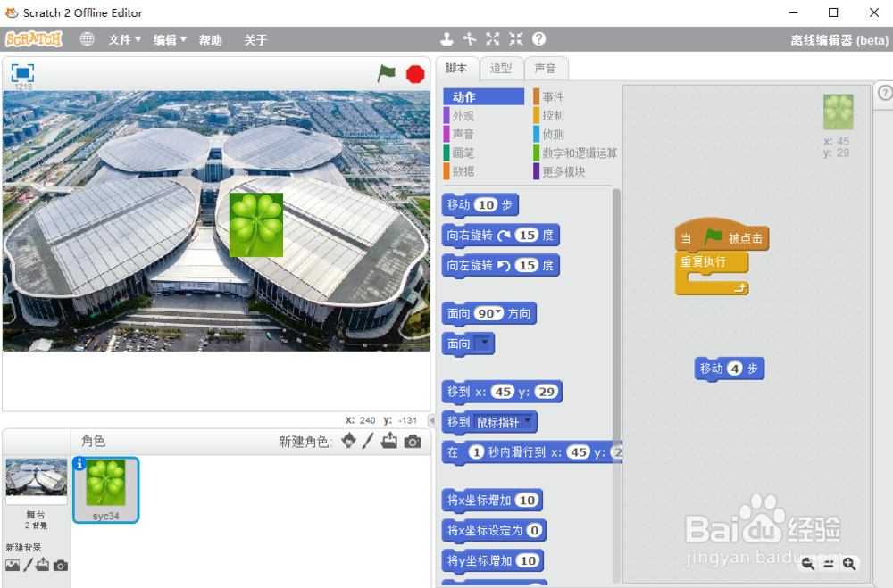This screenshot has width=893, height=588.
Task: Click degree field in 向左旋转 block
Action: point(527,265)
